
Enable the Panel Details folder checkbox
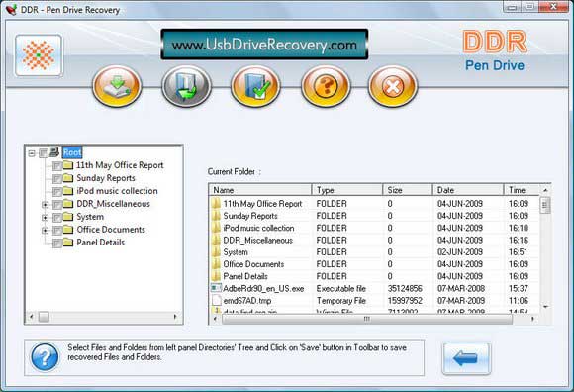56,244
